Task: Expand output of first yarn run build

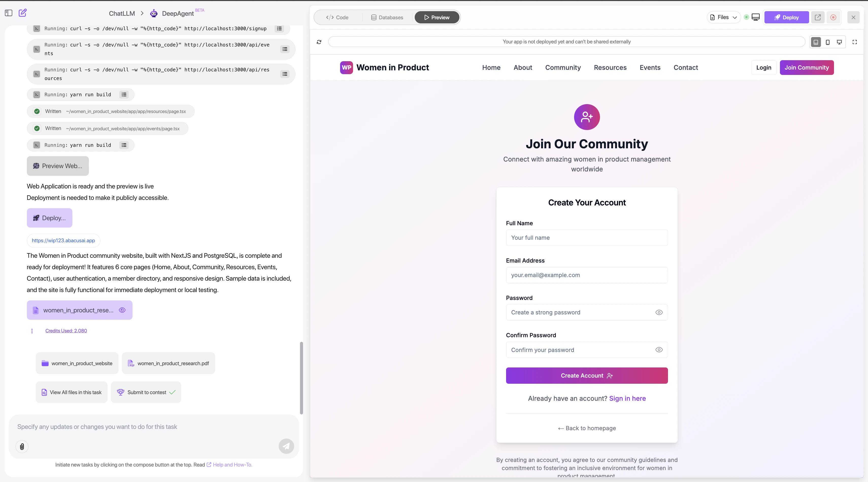Action: click(x=124, y=95)
